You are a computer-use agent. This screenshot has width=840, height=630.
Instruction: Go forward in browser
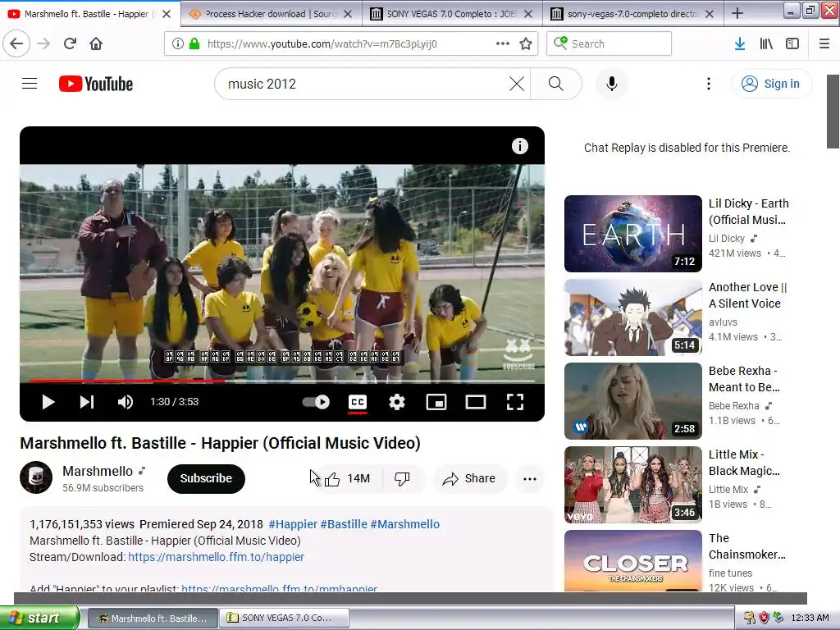click(x=44, y=43)
